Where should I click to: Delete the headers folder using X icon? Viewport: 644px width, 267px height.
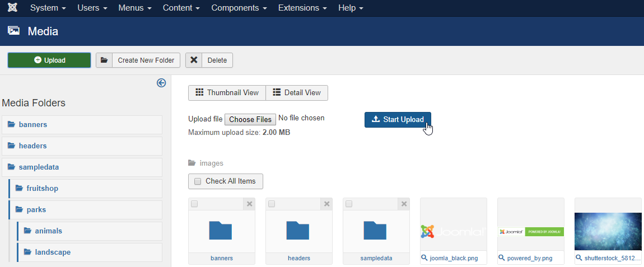(x=326, y=204)
